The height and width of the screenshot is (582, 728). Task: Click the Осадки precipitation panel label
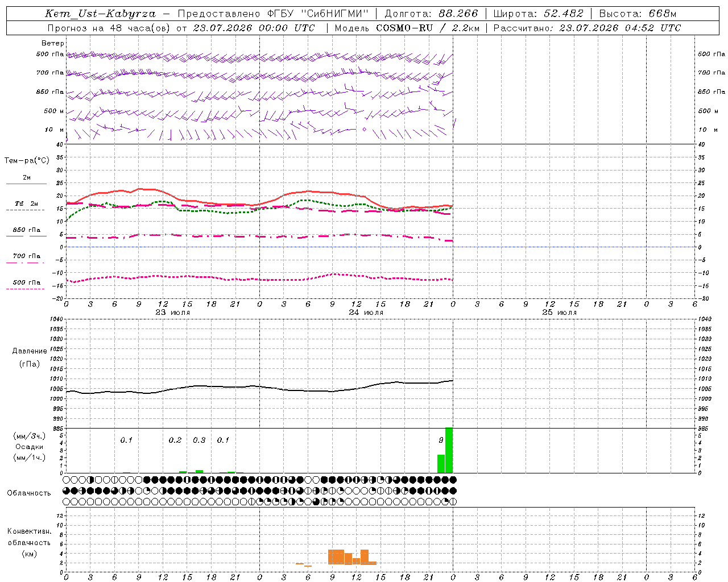click(x=30, y=447)
